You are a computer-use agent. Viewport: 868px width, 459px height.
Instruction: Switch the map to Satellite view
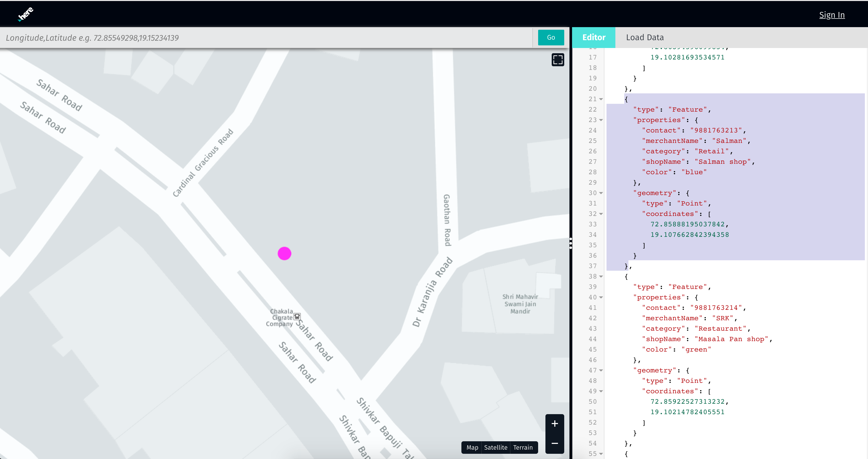[x=495, y=448]
